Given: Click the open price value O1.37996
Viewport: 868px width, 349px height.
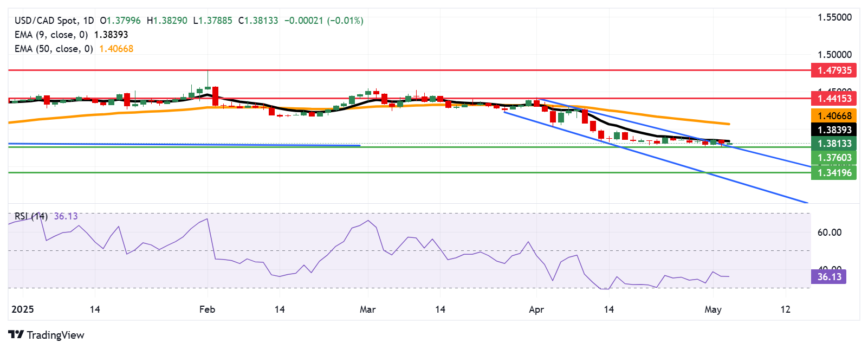Looking at the screenshot, I should pyautogui.click(x=120, y=21).
